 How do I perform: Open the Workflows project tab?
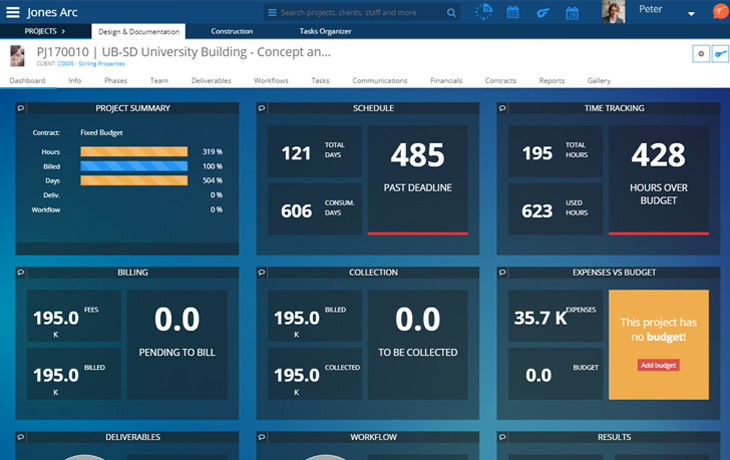click(x=271, y=81)
